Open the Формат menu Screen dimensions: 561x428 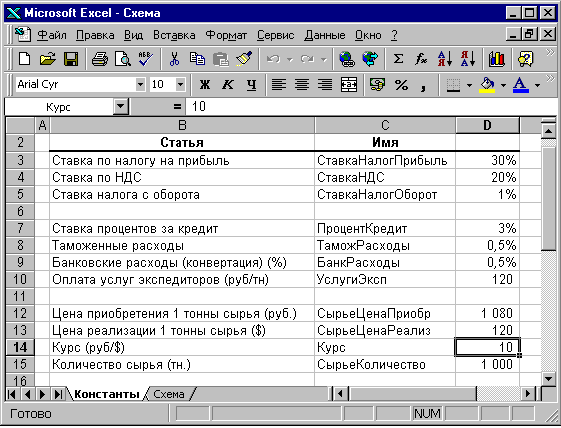(226, 35)
